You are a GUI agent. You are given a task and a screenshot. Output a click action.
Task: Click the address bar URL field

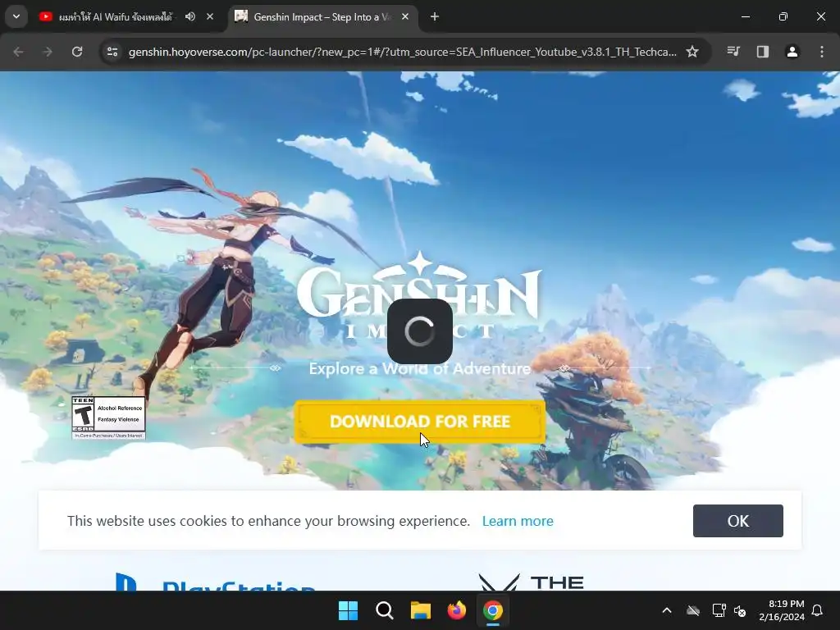(402, 52)
